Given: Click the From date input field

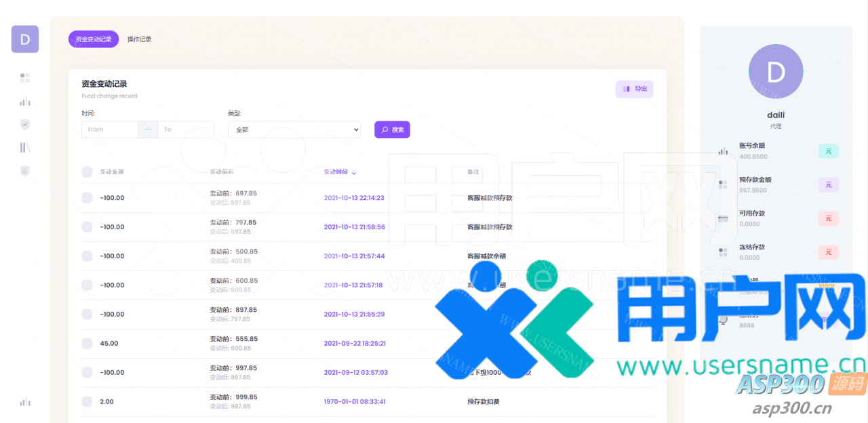Looking at the screenshot, I should (110, 129).
